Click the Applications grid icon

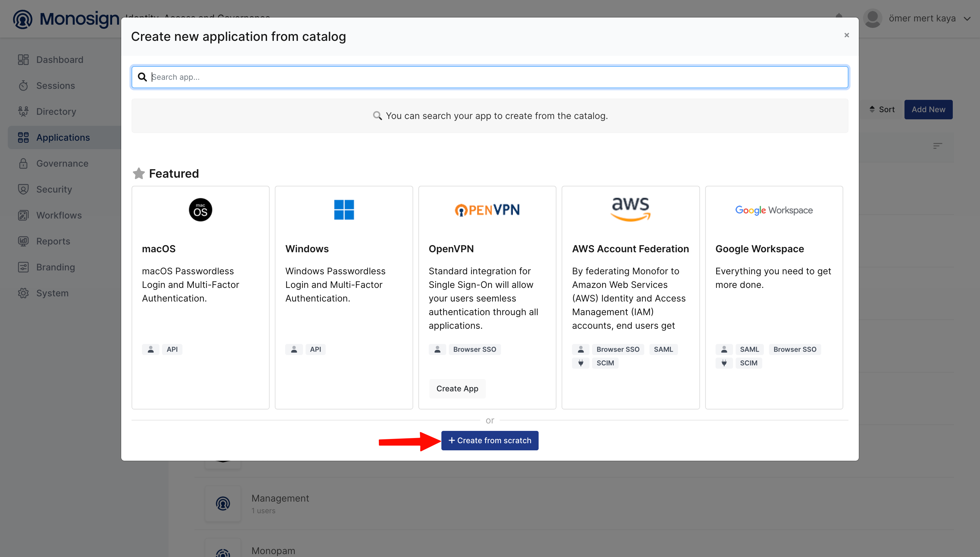(x=23, y=138)
